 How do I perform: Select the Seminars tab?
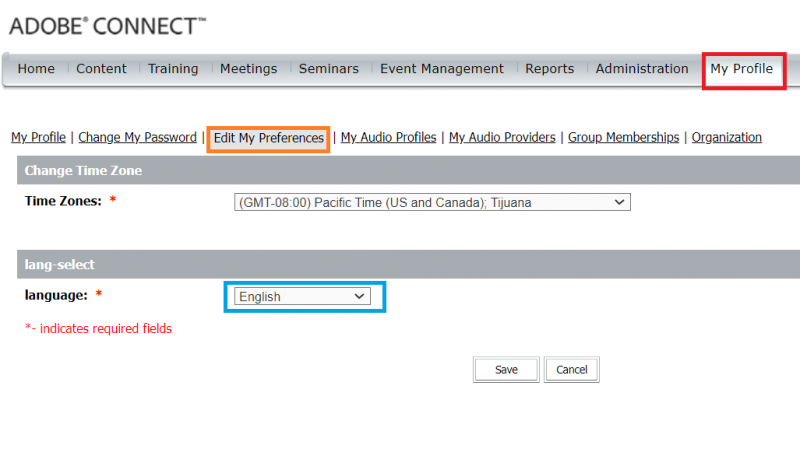click(x=328, y=69)
